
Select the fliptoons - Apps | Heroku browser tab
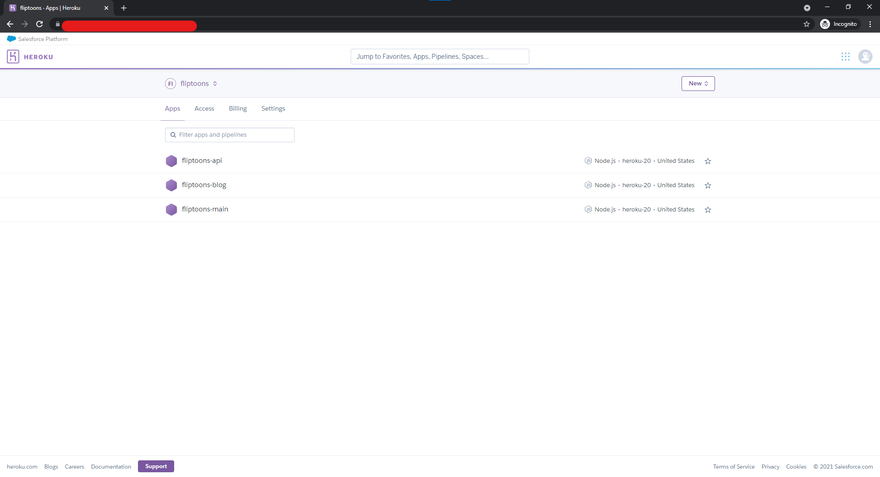57,8
